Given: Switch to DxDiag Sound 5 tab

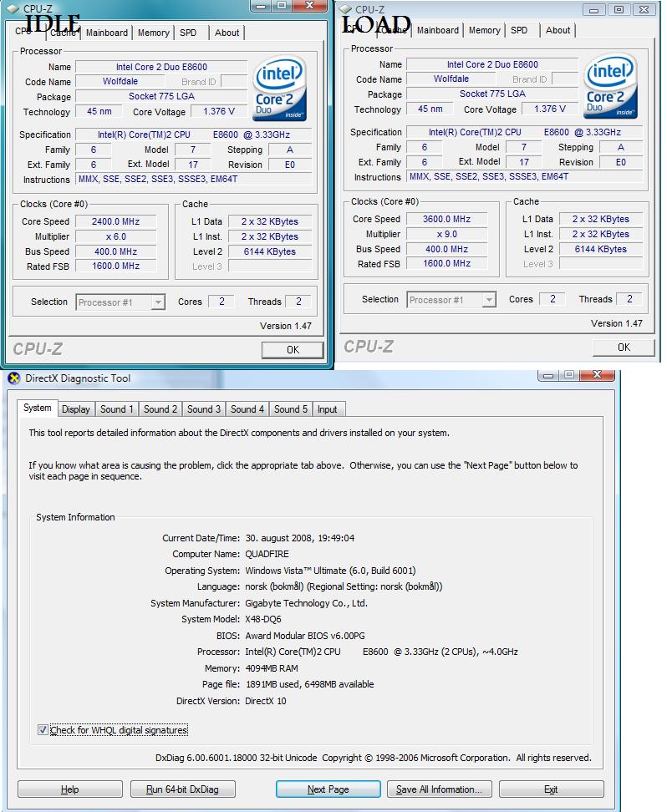Looking at the screenshot, I should click(x=291, y=409).
